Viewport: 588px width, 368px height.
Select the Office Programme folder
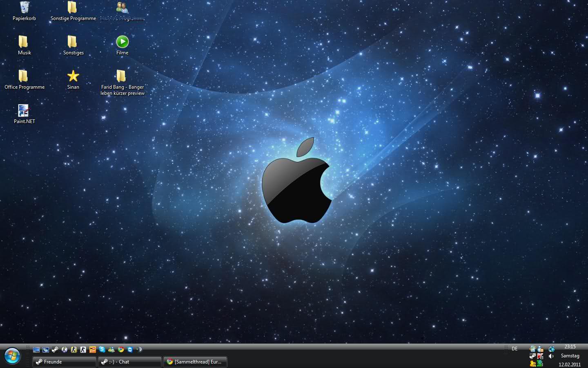(24, 76)
